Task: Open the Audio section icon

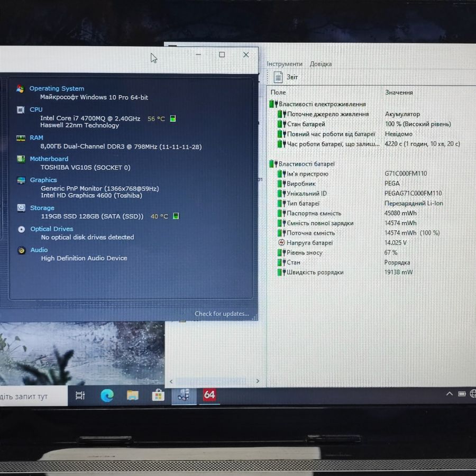Action: point(22,250)
